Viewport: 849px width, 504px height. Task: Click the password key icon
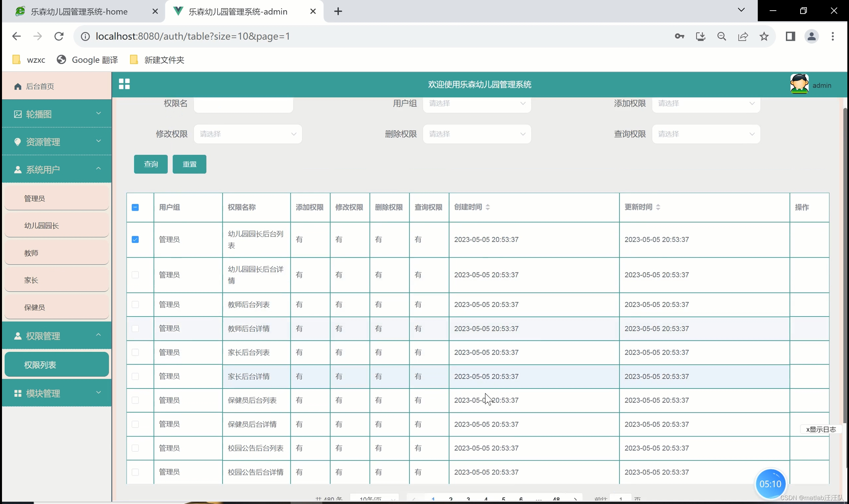(679, 36)
